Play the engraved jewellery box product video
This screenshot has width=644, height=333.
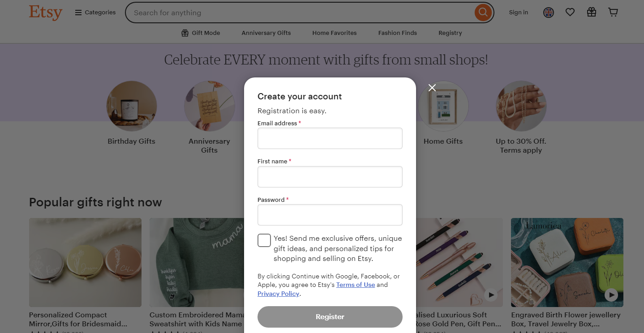pos(611,295)
